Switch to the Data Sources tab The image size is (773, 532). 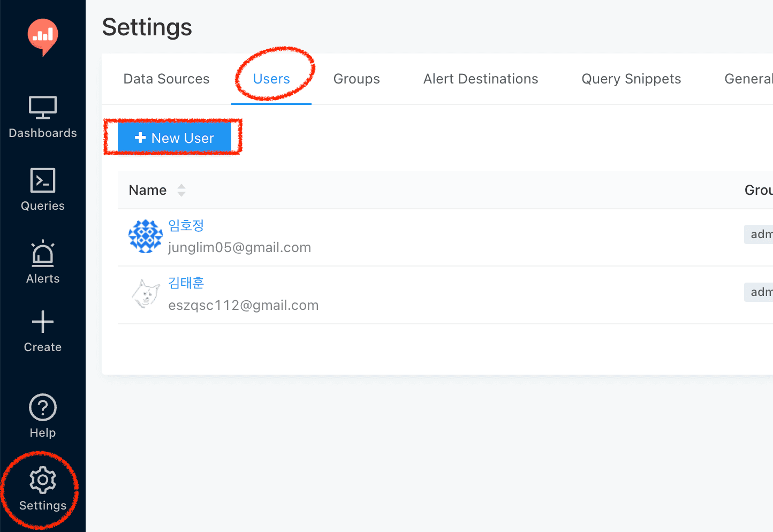(x=166, y=79)
